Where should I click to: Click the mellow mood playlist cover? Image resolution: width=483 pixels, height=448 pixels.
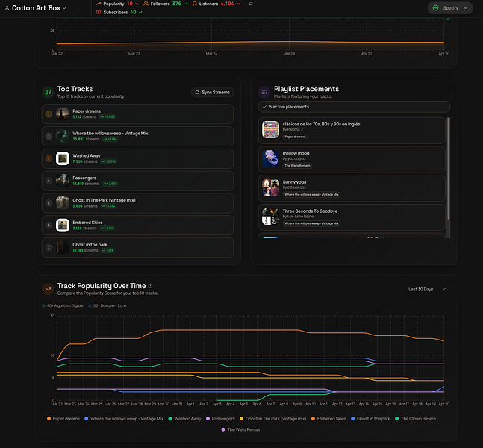(x=270, y=158)
